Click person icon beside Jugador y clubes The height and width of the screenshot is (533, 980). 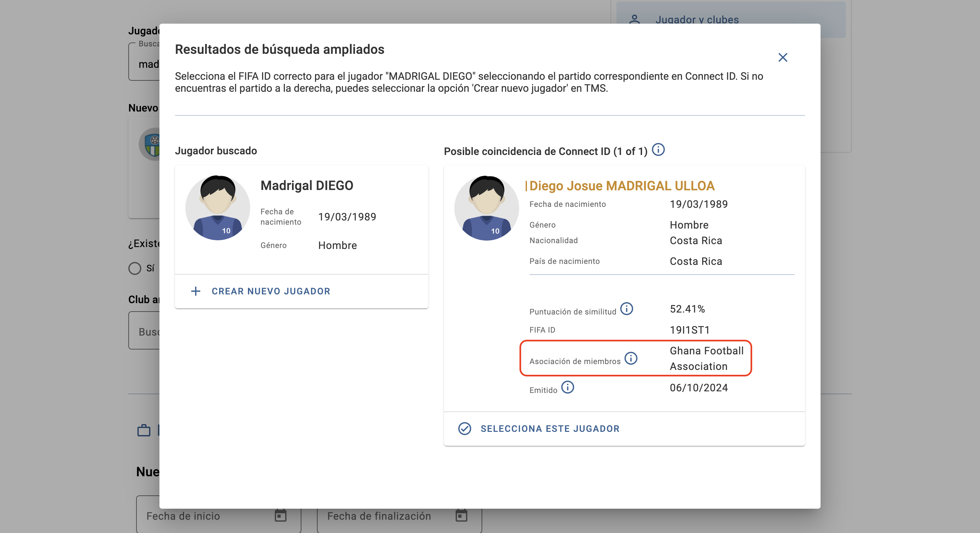pyautogui.click(x=634, y=19)
